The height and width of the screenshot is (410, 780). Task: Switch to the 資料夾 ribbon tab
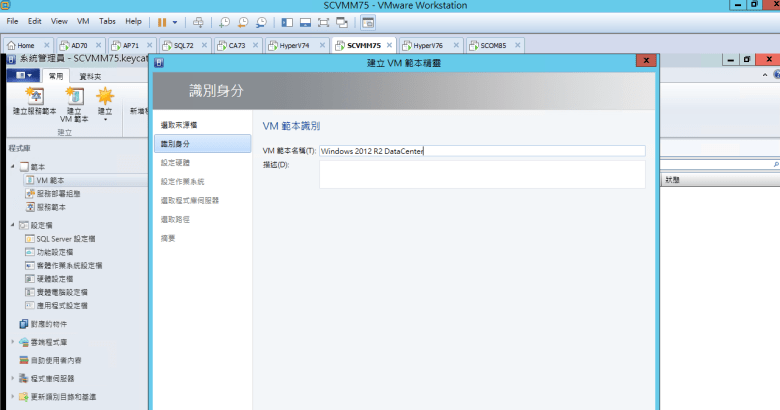(90, 75)
